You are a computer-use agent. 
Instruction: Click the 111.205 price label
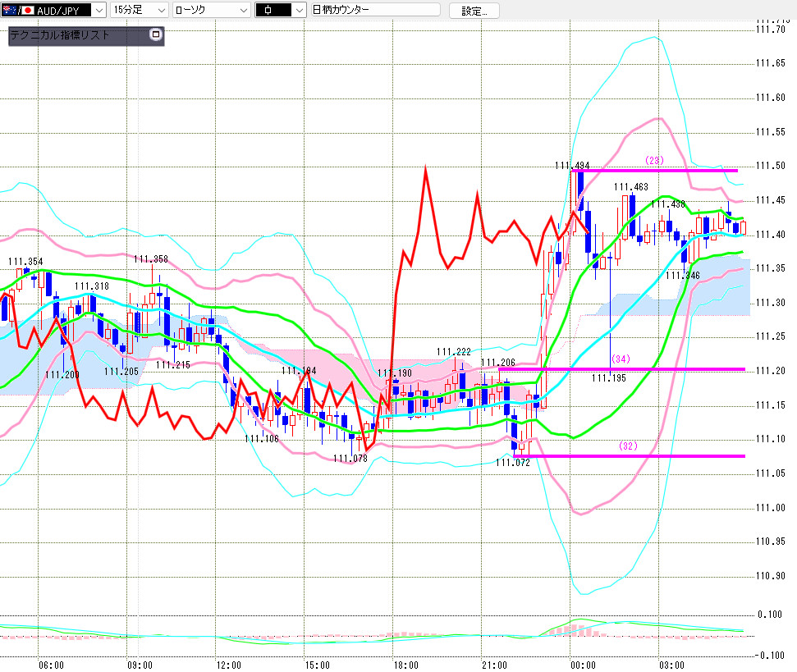tap(121, 372)
